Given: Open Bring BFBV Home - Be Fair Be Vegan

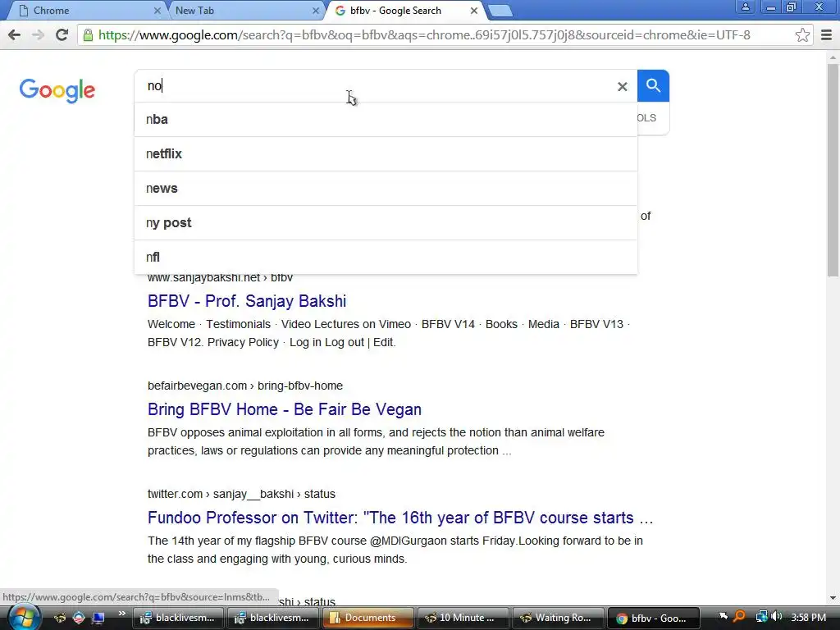Looking at the screenshot, I should point(285,409).
